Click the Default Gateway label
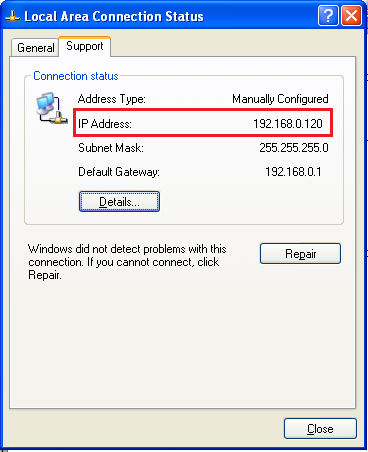Viewport: 368px width, 452px height. tap(119, 172)
